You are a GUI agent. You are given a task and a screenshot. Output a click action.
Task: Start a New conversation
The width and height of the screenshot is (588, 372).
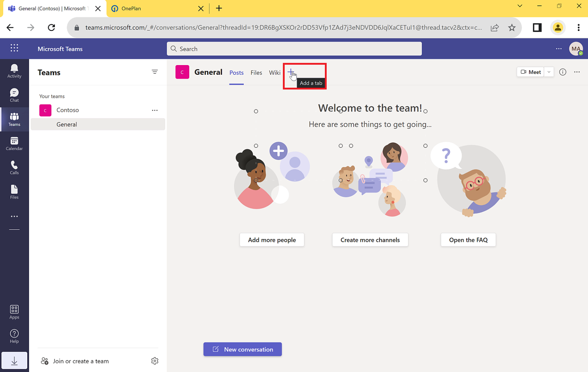point(243,349)
